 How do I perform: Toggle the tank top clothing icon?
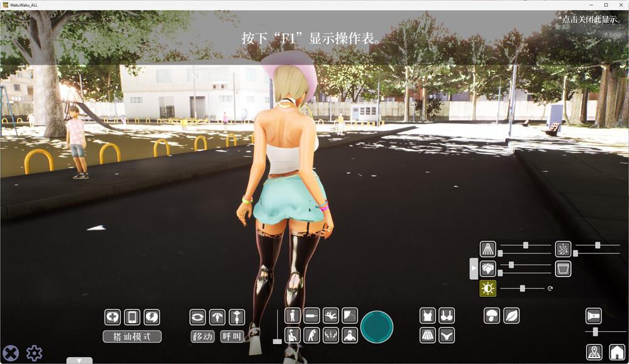[x=428, y=316]
